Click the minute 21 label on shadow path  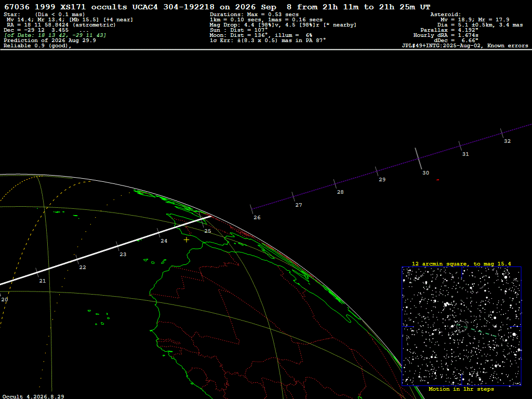pos(43,281)
